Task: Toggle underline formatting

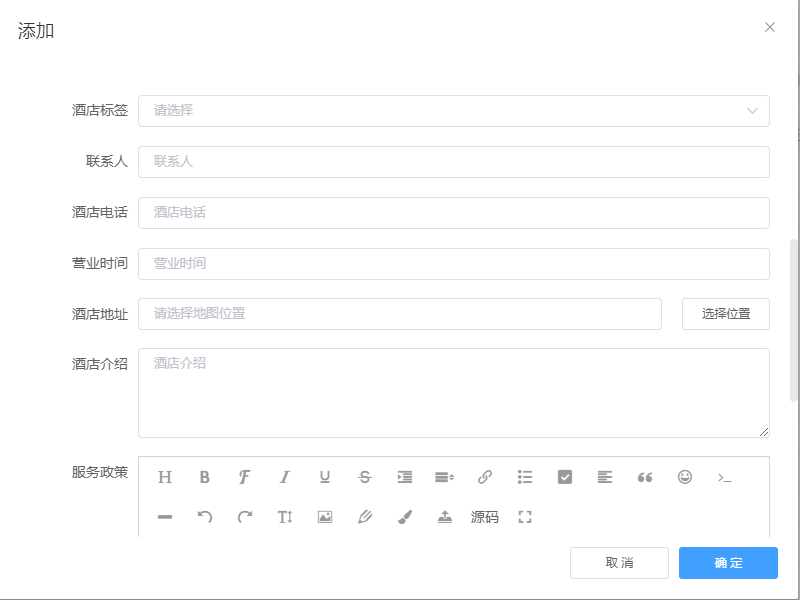Action: click(x=324, y=477)
